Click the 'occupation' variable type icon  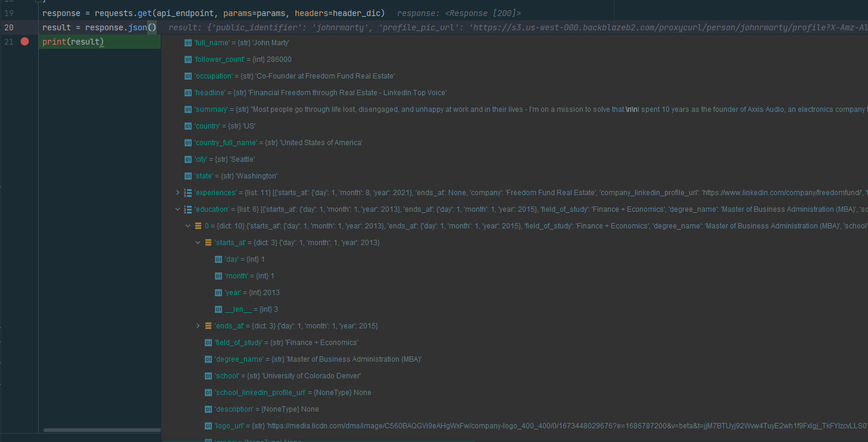(x=188, y=76)
